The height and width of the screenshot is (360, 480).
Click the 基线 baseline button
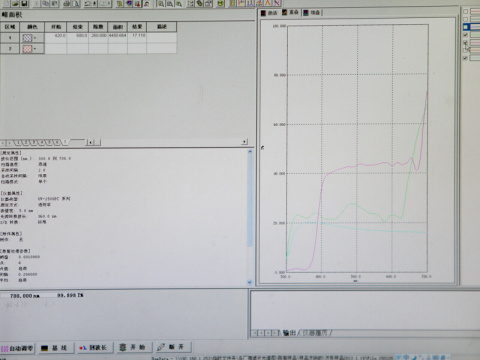tap(55, 348)
